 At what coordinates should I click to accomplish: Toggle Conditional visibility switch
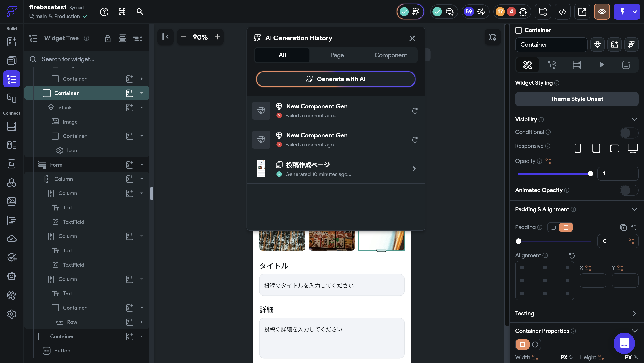pyautogui.click(x=629, y=133)
